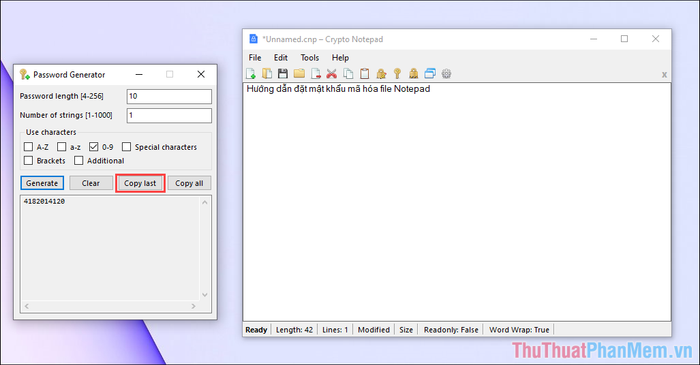Enable the Additional checkbox
Image resolution: width=700 pixels, height=365 pixels.
79,161
